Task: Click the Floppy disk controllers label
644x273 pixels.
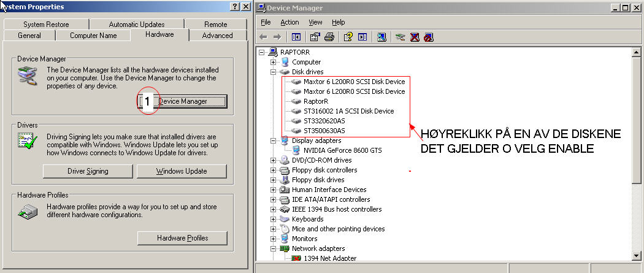Action: pos(324,170)
